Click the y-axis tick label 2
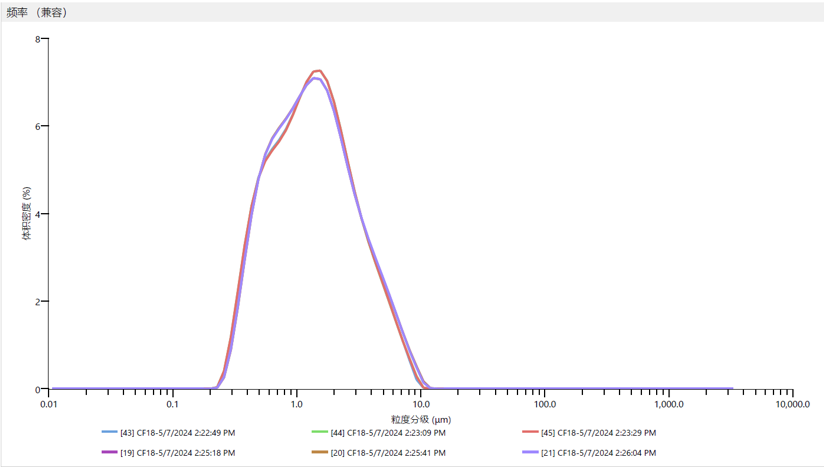The width and height of the screenshot is (824, 471). click(37, 302)
